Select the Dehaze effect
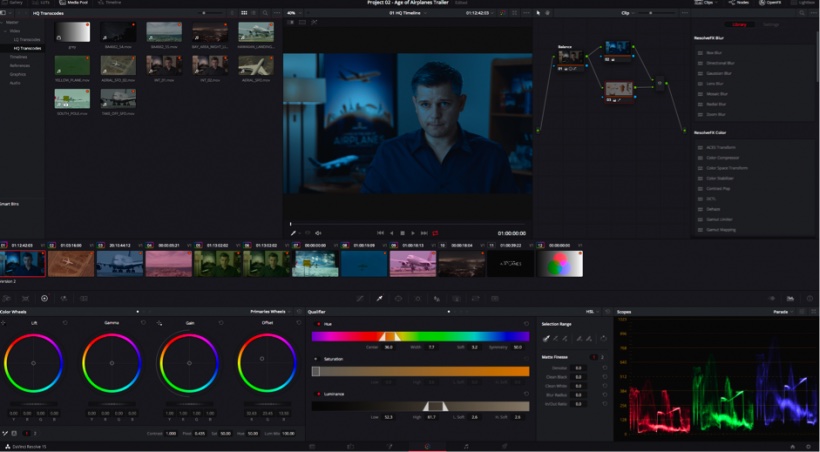820x452 pixels. pos(713,209)
